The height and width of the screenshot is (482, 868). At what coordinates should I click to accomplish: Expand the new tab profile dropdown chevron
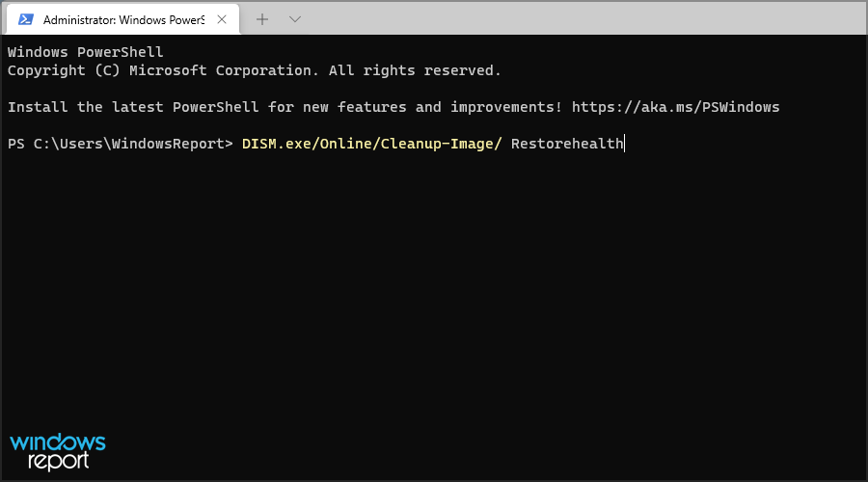click(x=295, y=19)
